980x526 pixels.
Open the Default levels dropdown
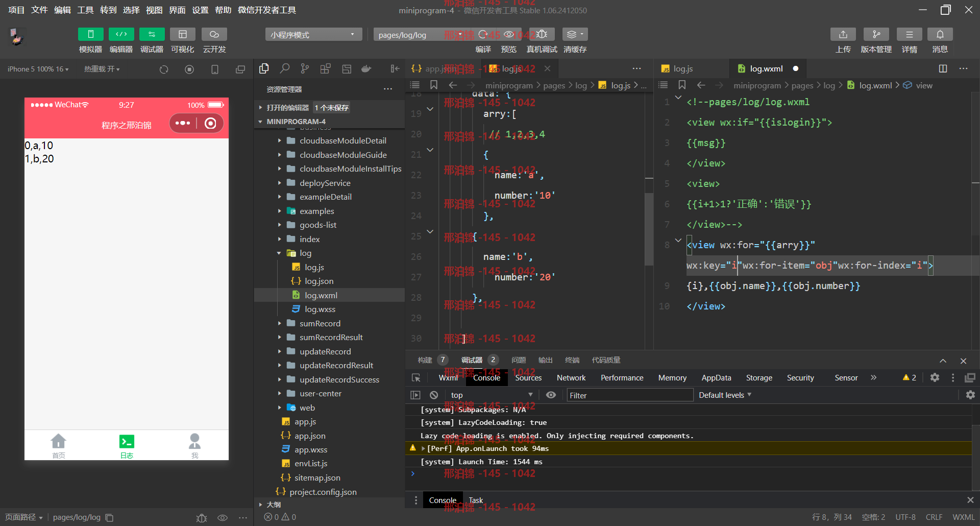[x=725, y=395]
